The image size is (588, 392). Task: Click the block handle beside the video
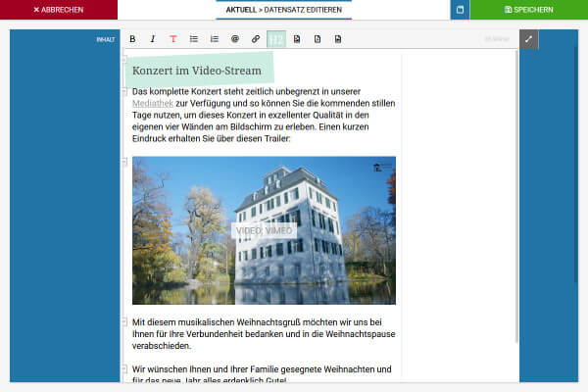point(124,162)
